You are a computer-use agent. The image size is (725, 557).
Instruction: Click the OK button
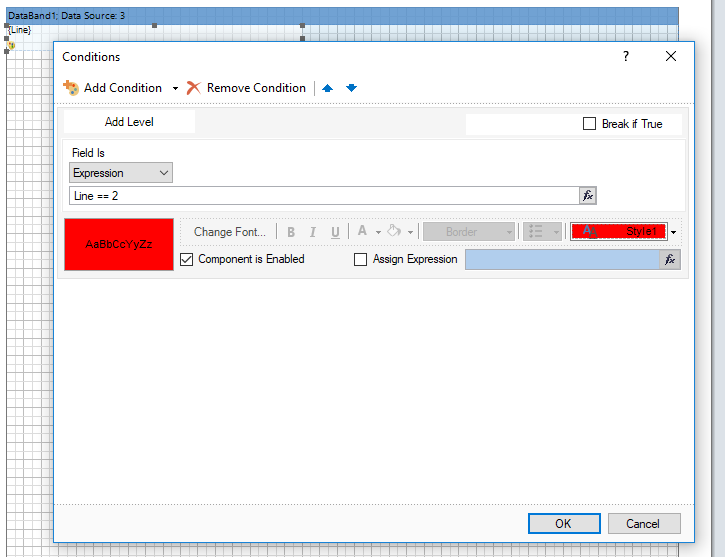pos(564,523)
